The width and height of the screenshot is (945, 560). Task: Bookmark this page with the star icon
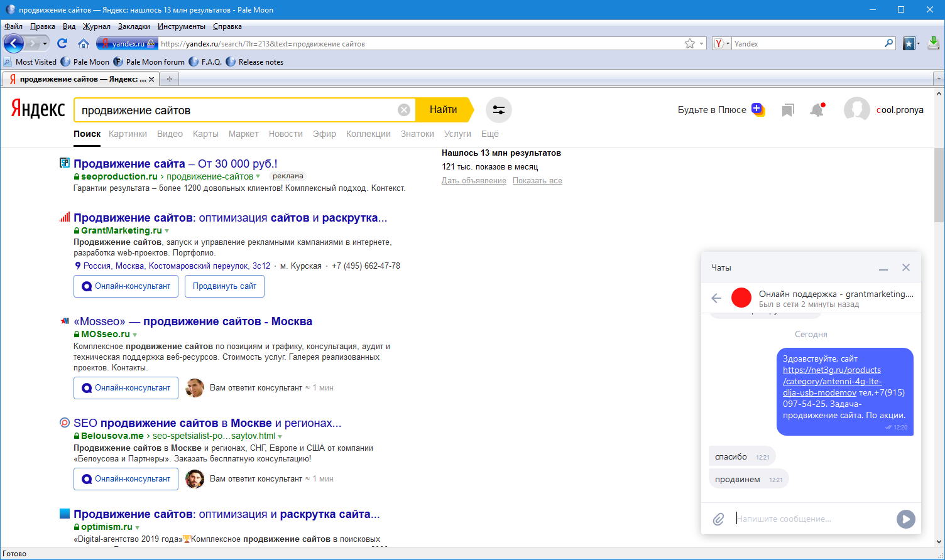tap(690, 43)
